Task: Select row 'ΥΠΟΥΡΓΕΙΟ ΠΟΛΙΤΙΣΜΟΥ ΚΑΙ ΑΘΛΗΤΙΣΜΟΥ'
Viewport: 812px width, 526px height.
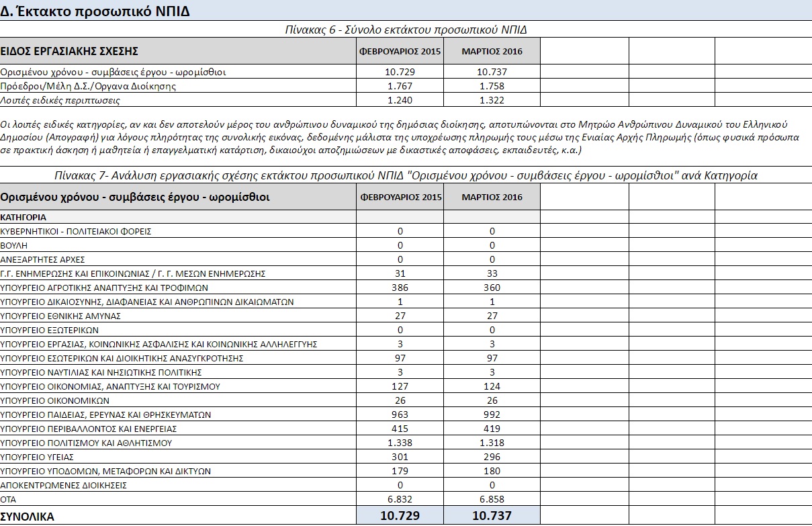Action: (x=86, y=443)
